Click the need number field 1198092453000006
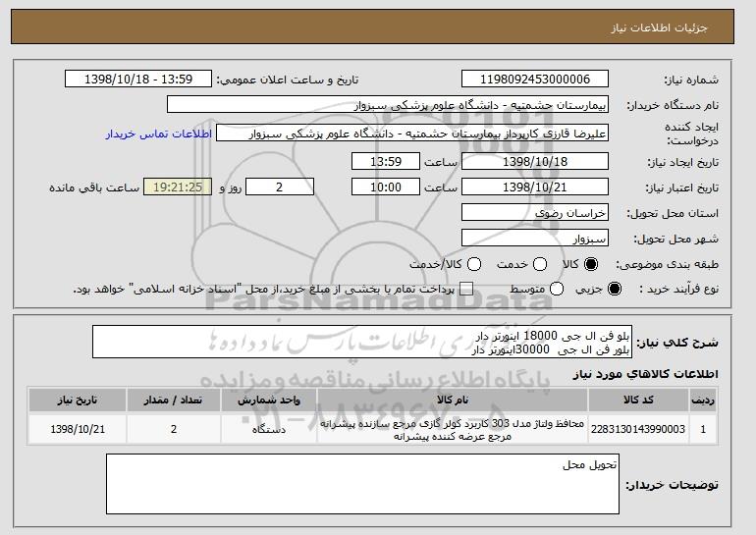Image resolution: width=756 pixels, height=535 pixels. pyautogui.click(x=535, y=80)
